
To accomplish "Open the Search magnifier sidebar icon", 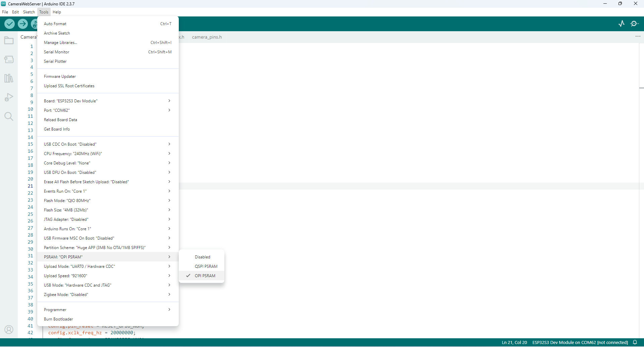I will pos(9,116).
